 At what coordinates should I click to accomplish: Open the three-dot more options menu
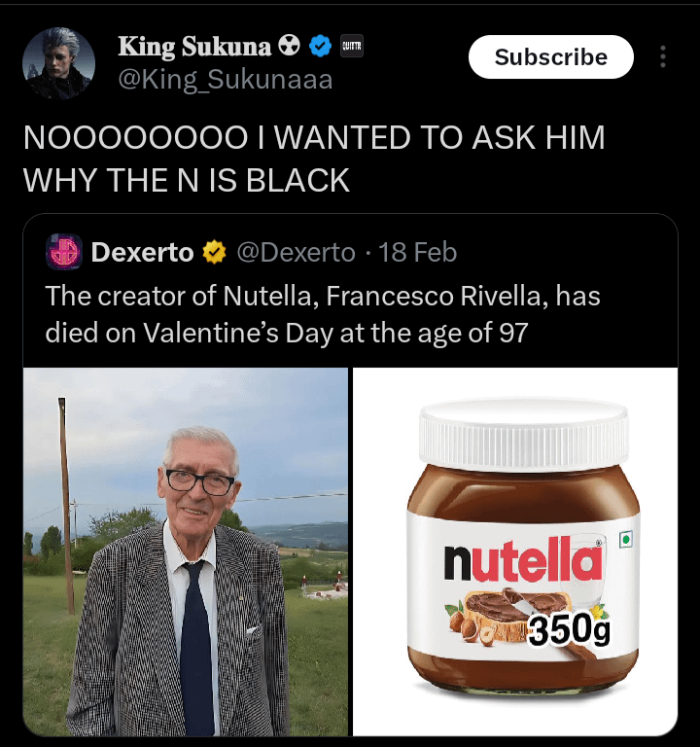coord(663,56)
